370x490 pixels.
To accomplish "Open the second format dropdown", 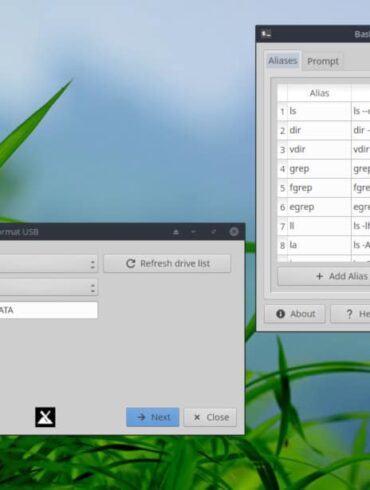I will tap(48, 287).
